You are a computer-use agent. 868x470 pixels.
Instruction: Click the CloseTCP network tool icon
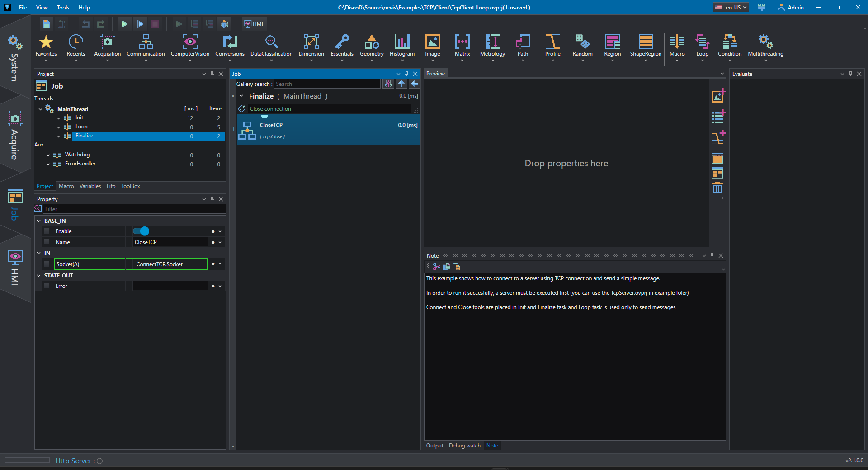[x=247, y=130]
